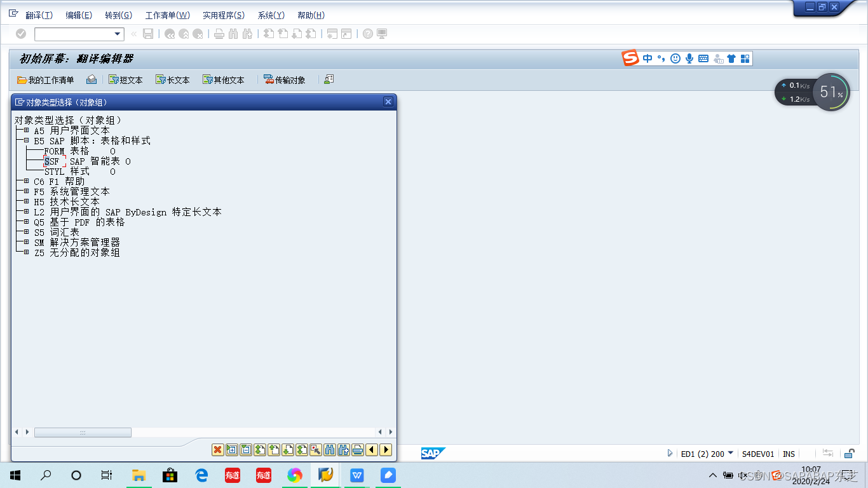Expand the S5 词汇表 tree node
The width and height of the screenshot is (868, 488).
coord(26,232)
